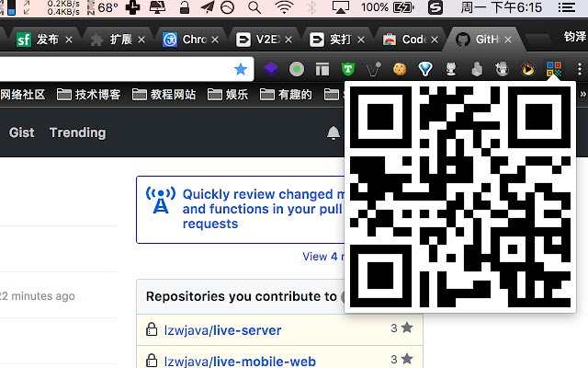Open the 网络社区 bookmark folder
This screenshot has height=368, width=588.
point(22,94)
